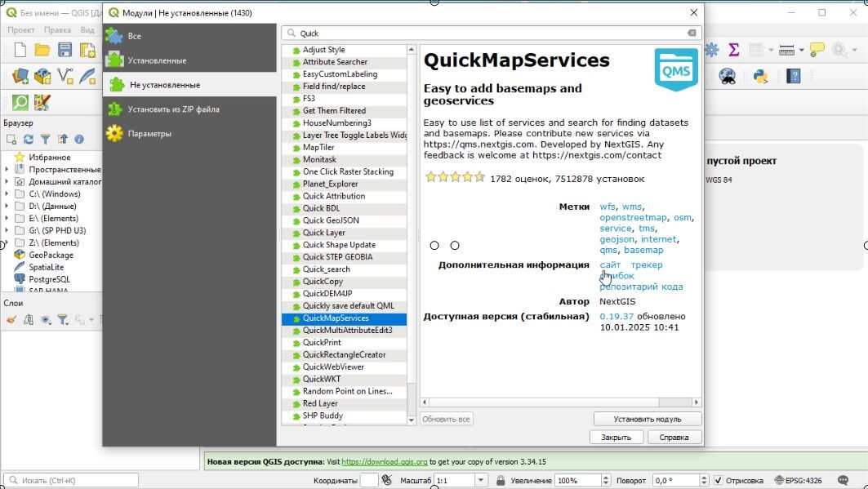Click the Measure ruler tool icon
The height and width of the screenshot is (489, 868).
[x=786, y=51]
